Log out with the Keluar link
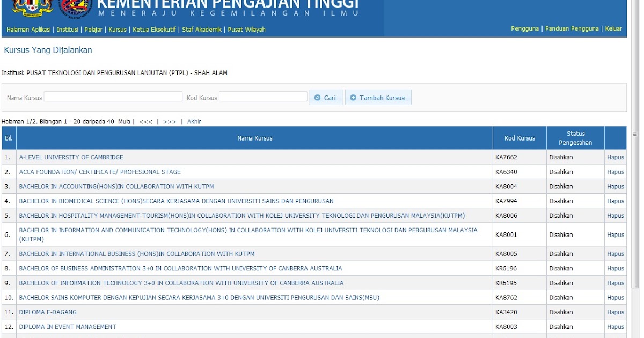 [x=613, y=29]
